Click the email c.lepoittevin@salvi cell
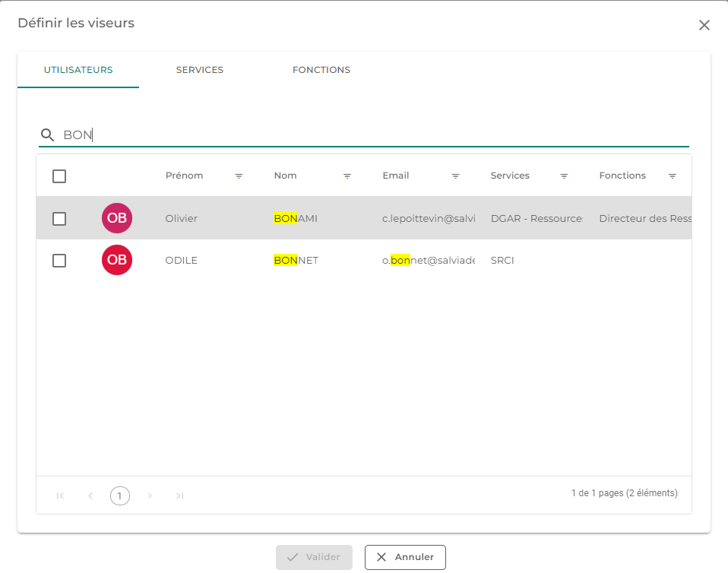The height and width of the screenshot is (573, 728). (429, 218)
